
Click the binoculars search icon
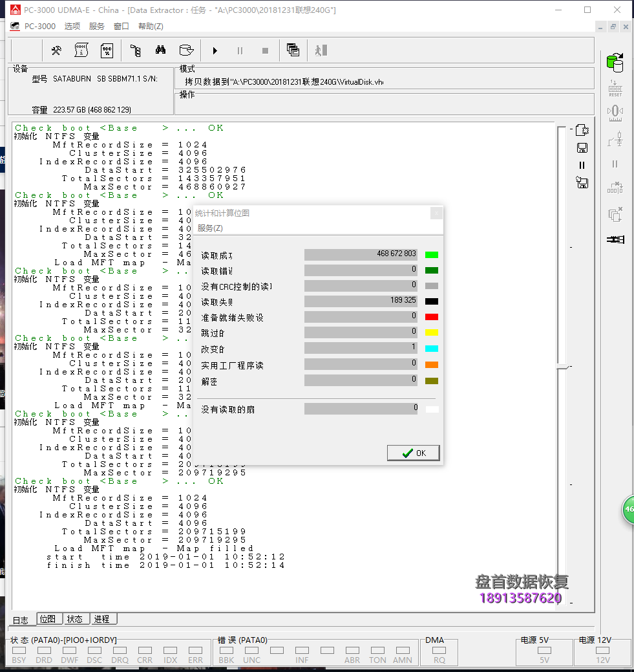(160, 50)
